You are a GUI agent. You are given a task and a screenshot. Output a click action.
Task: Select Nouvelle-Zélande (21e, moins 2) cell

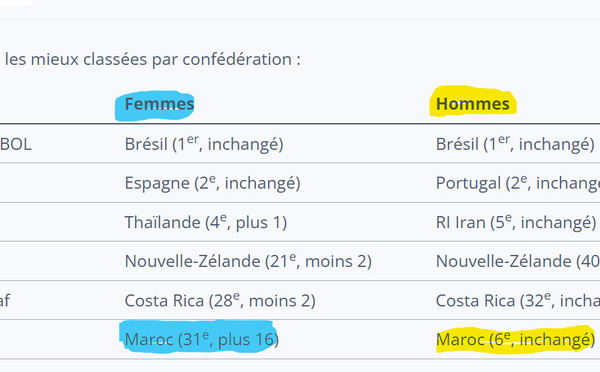click(x=248, y=261)
